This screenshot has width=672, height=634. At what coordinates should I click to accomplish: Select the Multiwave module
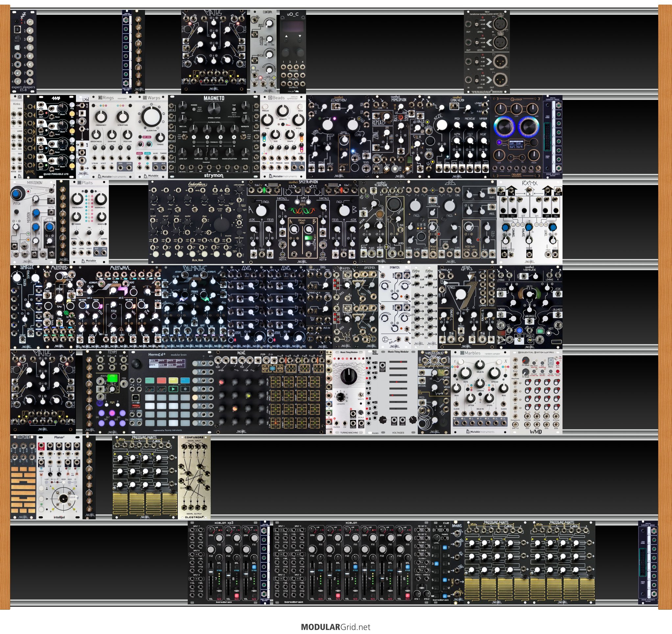[119, 307]
